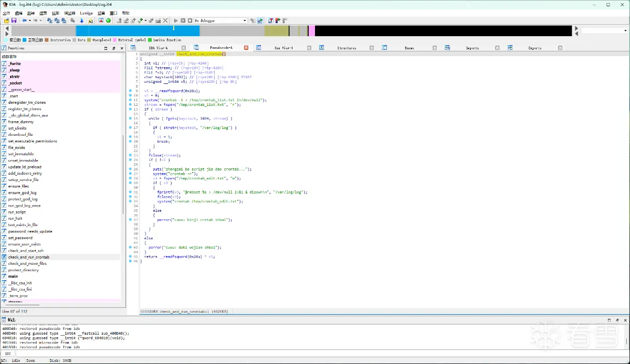The image size is (630, 364).
Task: Click the Imports tab icon
Action: point(447,48)
